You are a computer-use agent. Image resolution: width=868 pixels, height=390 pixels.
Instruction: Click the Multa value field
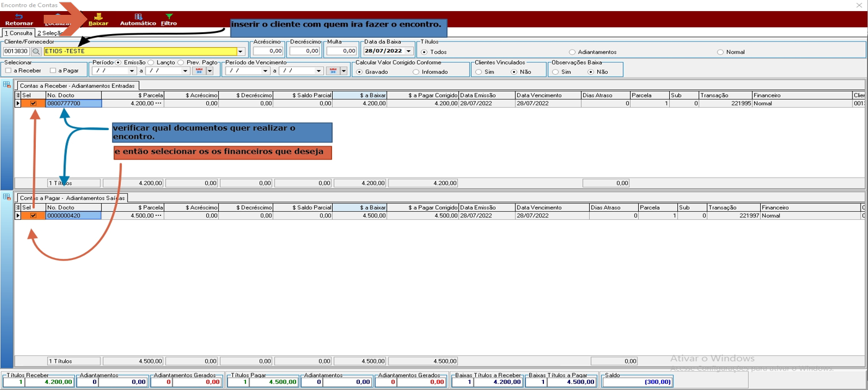pos(342,51)
